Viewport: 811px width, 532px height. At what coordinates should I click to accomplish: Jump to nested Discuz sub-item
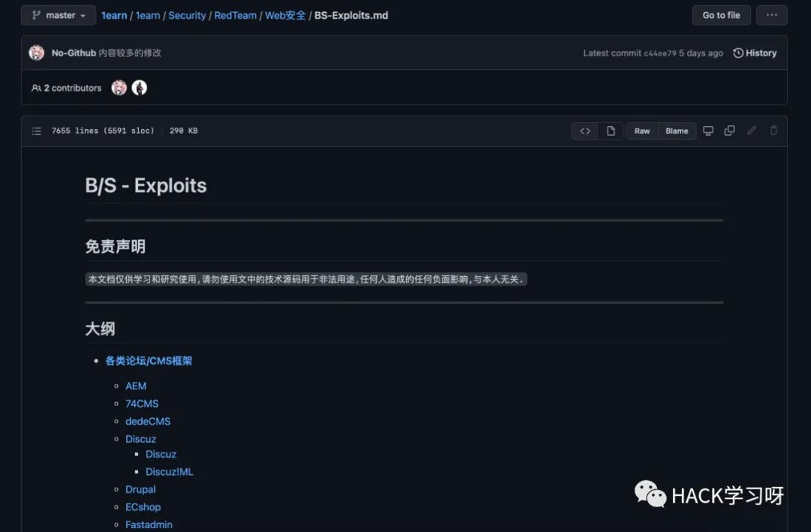161,454
